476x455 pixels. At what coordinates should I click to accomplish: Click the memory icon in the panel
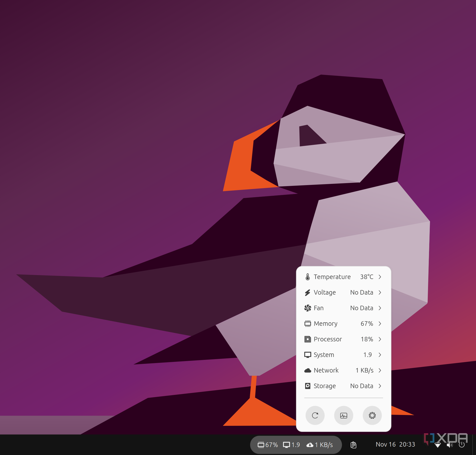tap(261, 445)
